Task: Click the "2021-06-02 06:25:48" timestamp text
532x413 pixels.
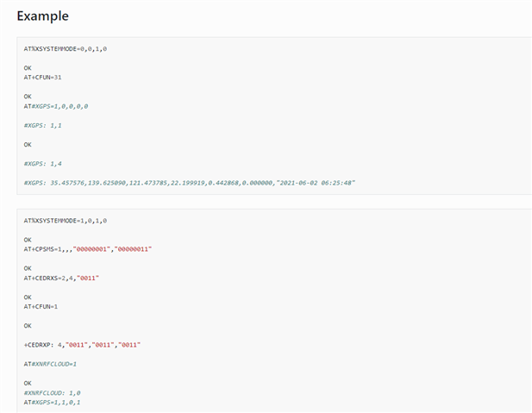Action: (x=316, y=183)
